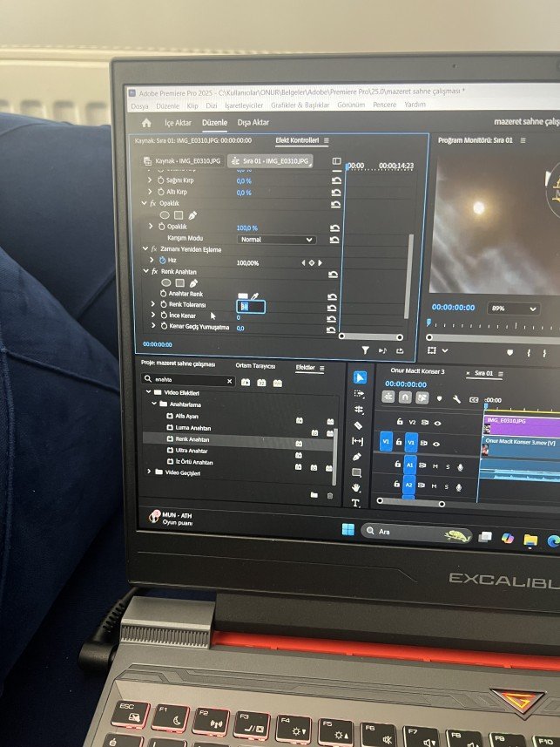560x747 pixels.
Task: Click the filter funnel icon in Efekt Kontrolleri
Action: coord(366,350)
